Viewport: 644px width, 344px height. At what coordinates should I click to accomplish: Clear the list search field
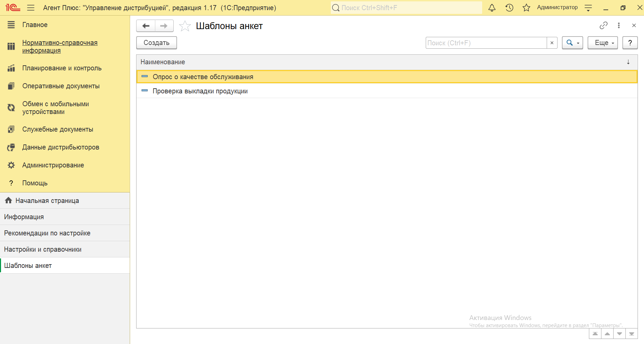(552, 43)
